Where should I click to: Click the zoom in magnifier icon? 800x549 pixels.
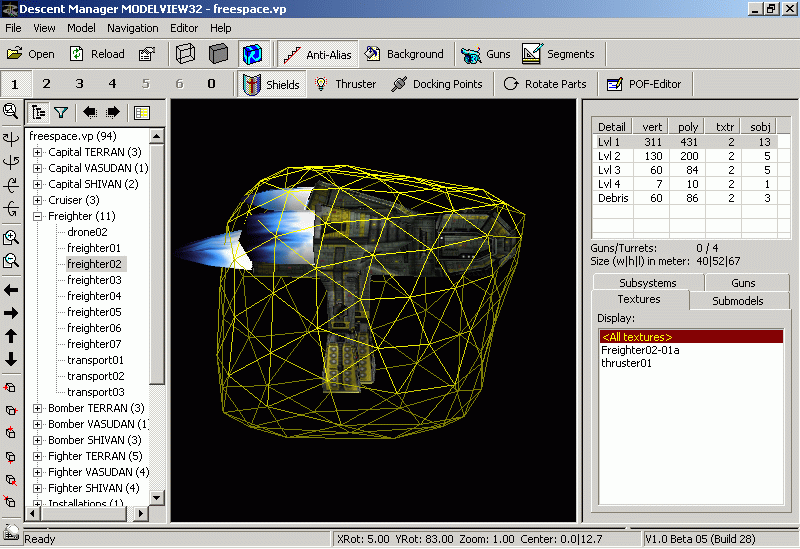point(11,238)
